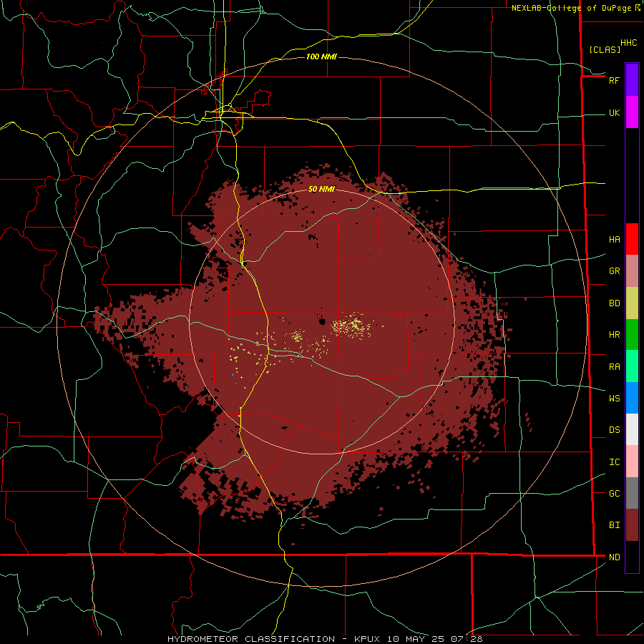
Task: Click the DS white legend swatch
Action: [x=632, y=429]
